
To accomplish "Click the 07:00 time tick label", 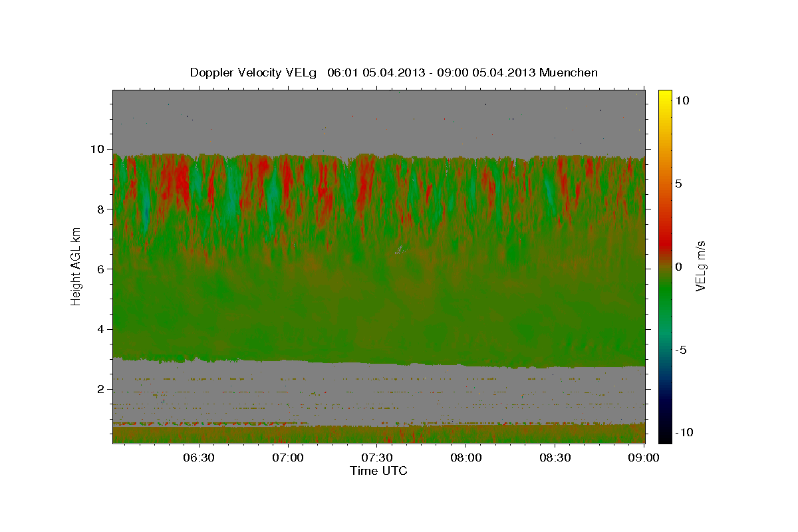I will [x=289, y=458].
